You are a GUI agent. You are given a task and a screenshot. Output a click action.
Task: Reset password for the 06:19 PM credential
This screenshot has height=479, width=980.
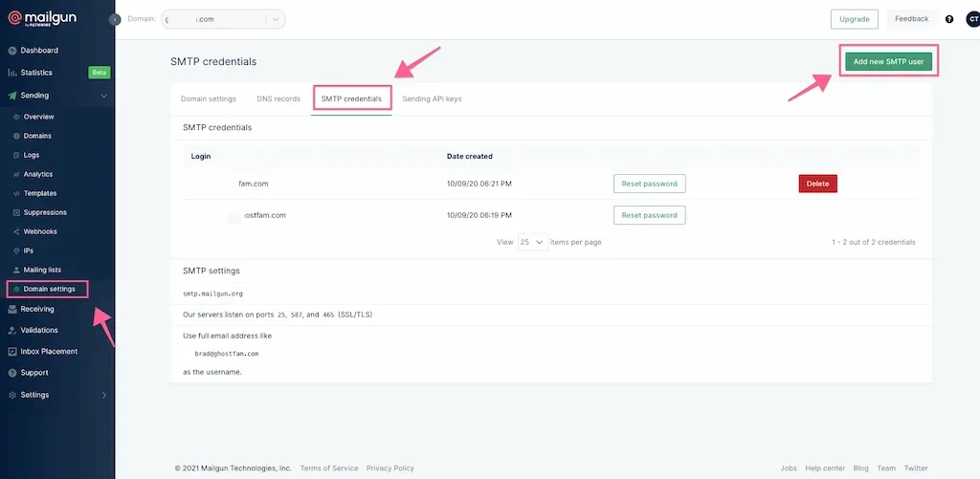(x=650, y=215)
